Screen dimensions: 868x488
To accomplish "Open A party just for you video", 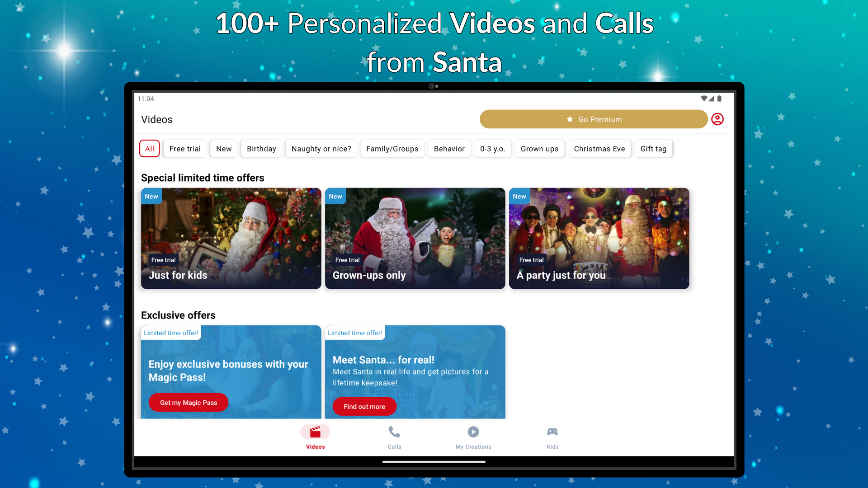I will [x=599, y=239].
